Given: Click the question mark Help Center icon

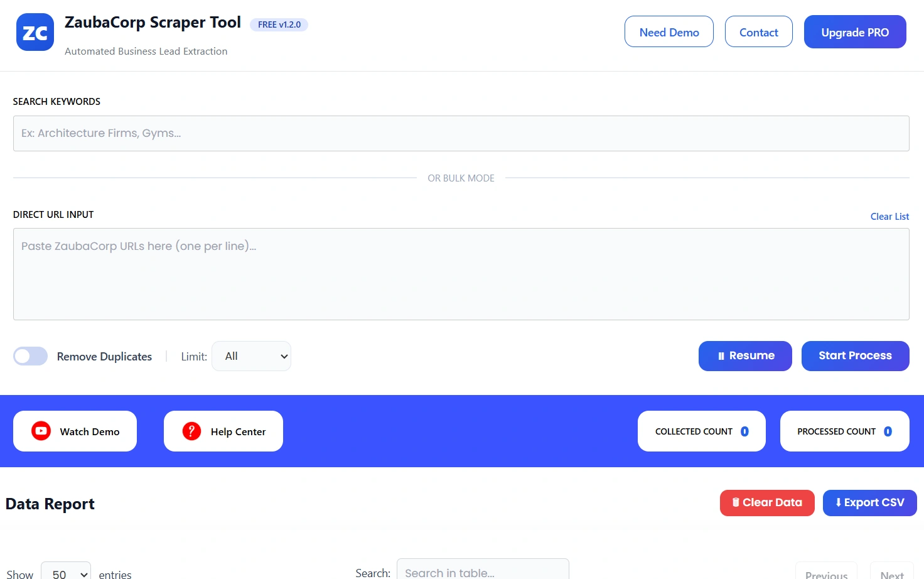Looking at the screenshot, I should (191, 431).
